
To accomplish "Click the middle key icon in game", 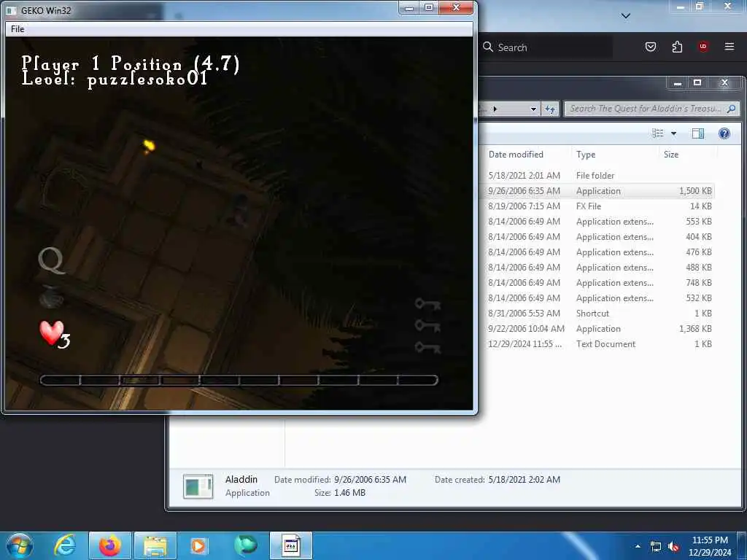I will point(427,326).
